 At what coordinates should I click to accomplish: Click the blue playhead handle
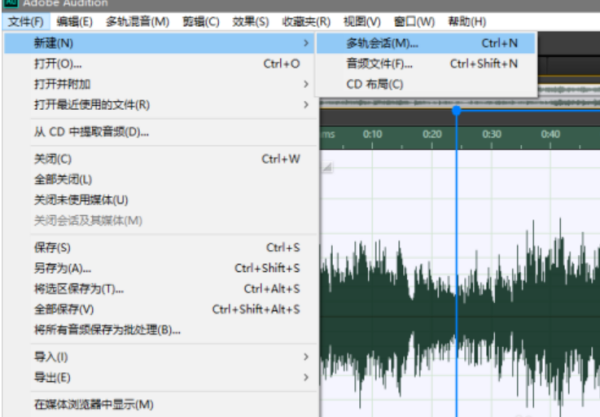(x=456, y=111)
